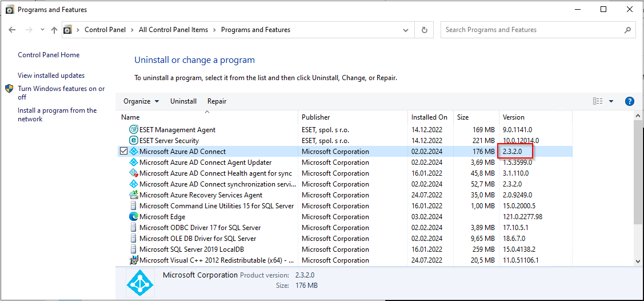Open Help with the blue question mark

tap(629, 101)
